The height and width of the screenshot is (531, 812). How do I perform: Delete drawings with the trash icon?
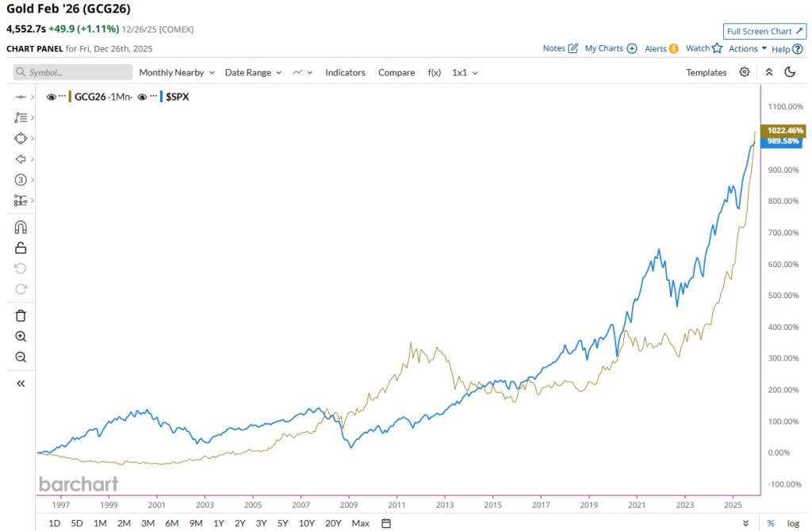(x=21, y=315)
